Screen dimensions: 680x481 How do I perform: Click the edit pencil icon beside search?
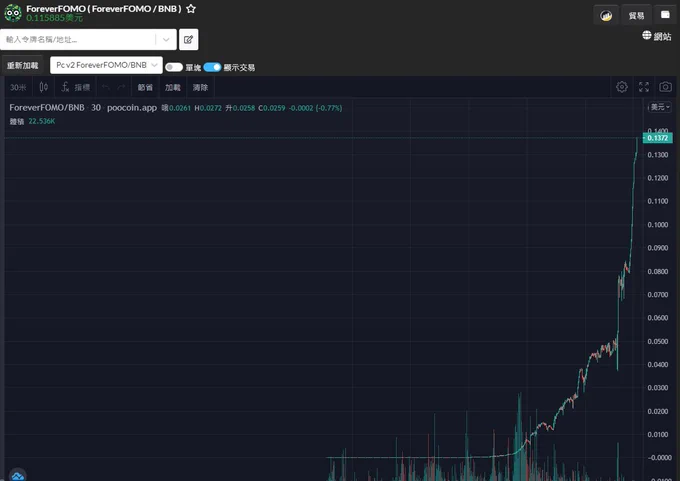[188, 39]
